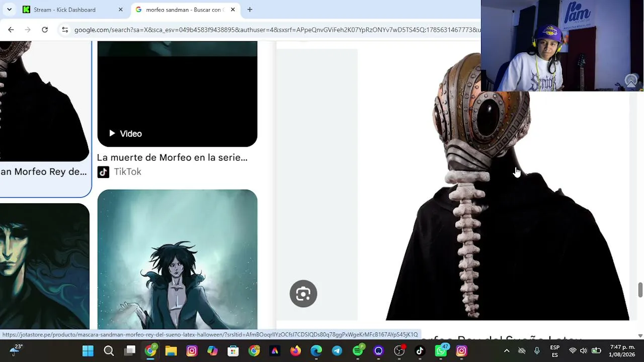The width and height of the screenshot is (644, 362).
Task: Open the Windows Start menu
Action: [88, 351]
